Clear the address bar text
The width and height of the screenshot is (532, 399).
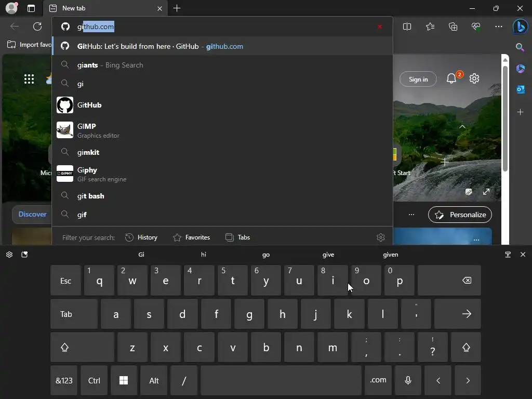click(x=380, y=26)
